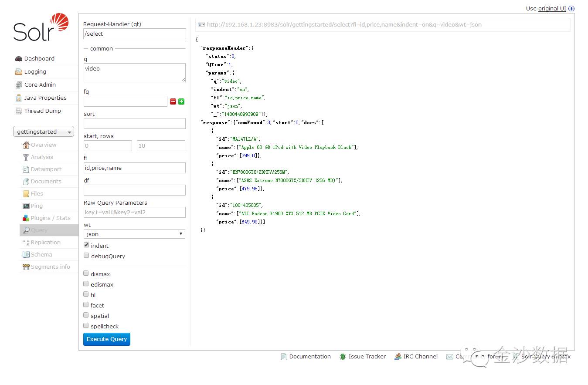Enable the facet checkbox
The image size is (588, 385).
tap(86, 305)
